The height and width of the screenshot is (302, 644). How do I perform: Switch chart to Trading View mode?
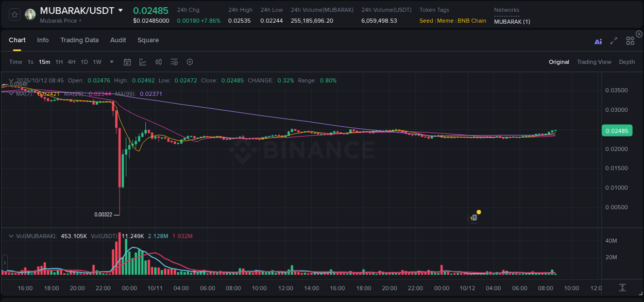click(594, 62)
